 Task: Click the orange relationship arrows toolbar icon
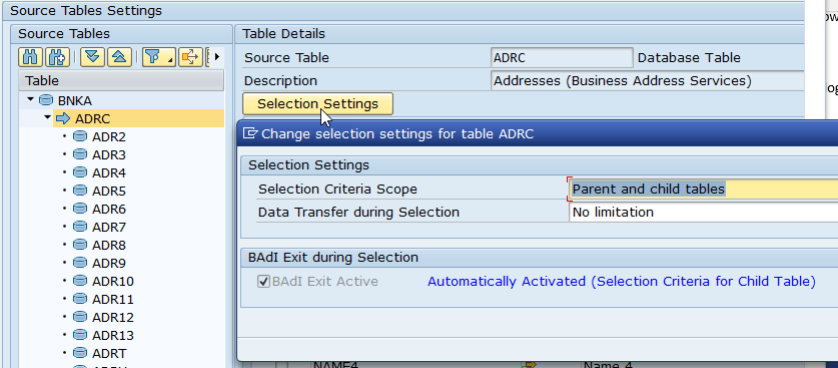[190, 57]
